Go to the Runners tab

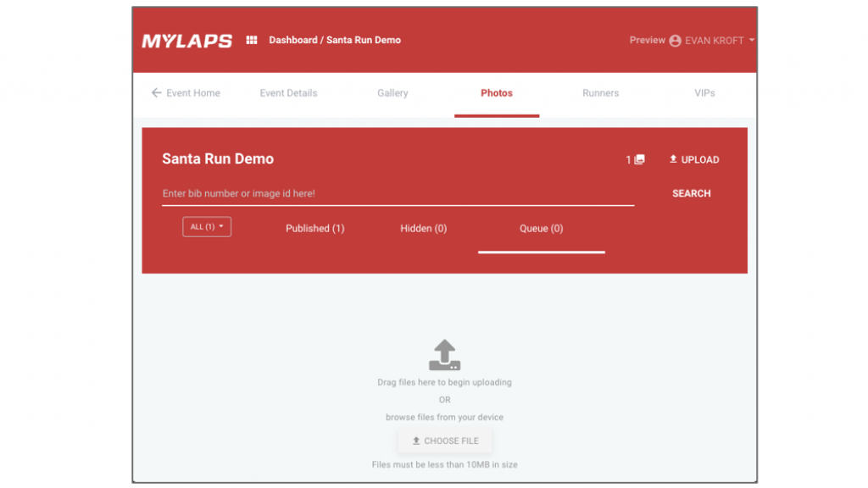click(600, 93)
